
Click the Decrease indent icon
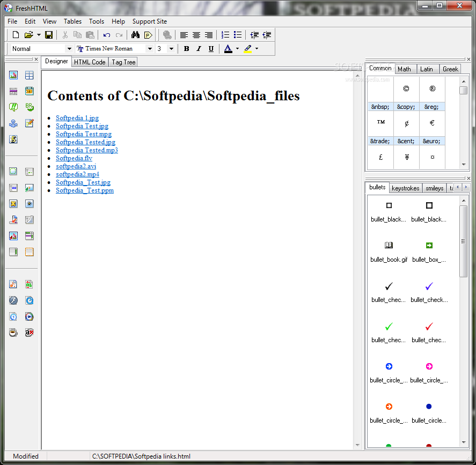pos(267,35)
